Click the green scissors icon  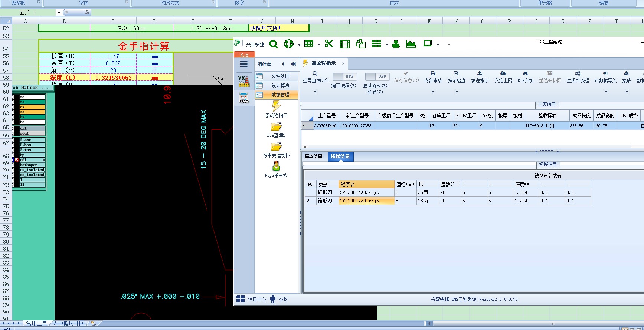pos(328,44)
